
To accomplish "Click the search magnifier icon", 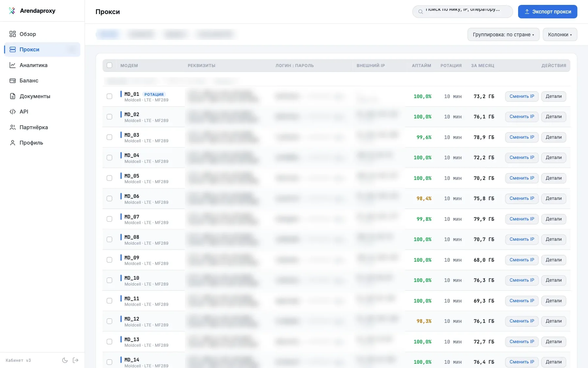I will 421,12.
